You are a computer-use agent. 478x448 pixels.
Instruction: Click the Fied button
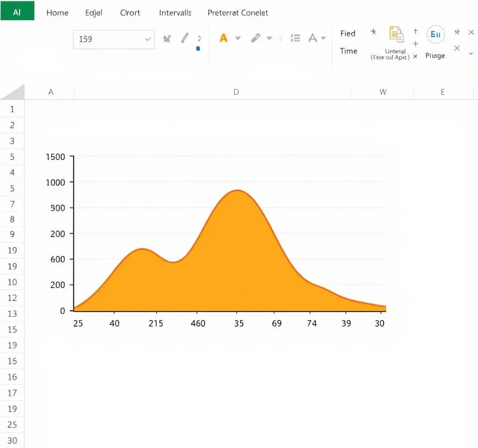348,33
